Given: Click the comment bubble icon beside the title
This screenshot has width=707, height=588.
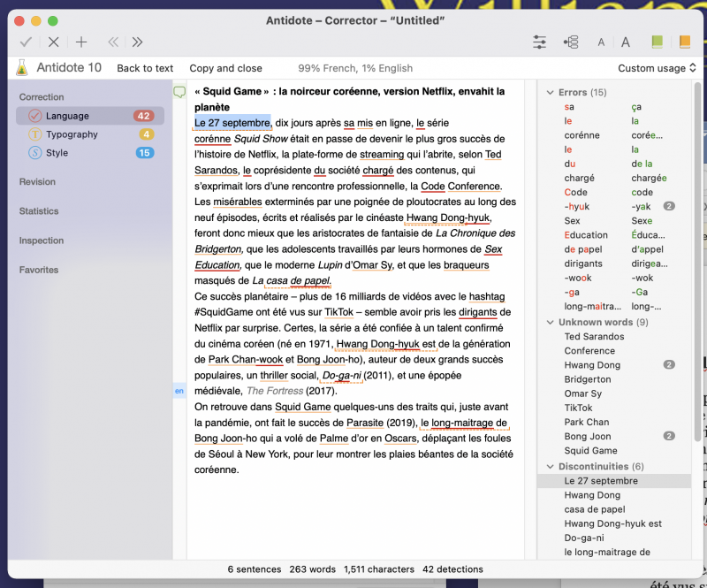Looking at the screenshot, I should pos(179,93).
